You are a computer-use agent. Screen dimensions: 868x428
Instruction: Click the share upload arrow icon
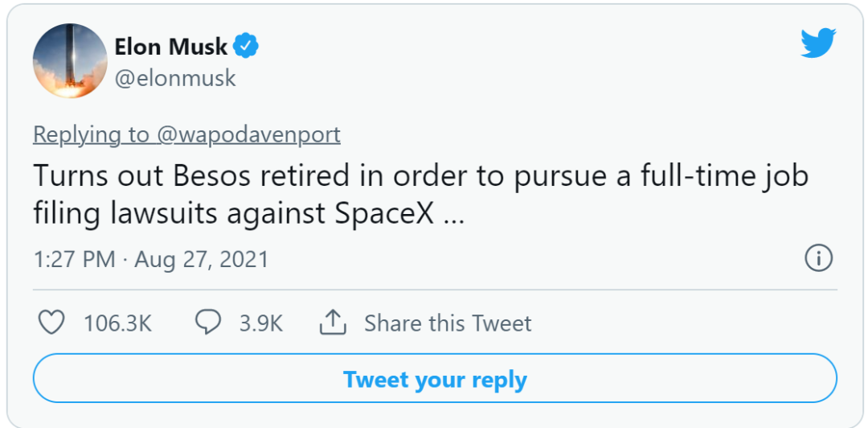tap(333, 323)
